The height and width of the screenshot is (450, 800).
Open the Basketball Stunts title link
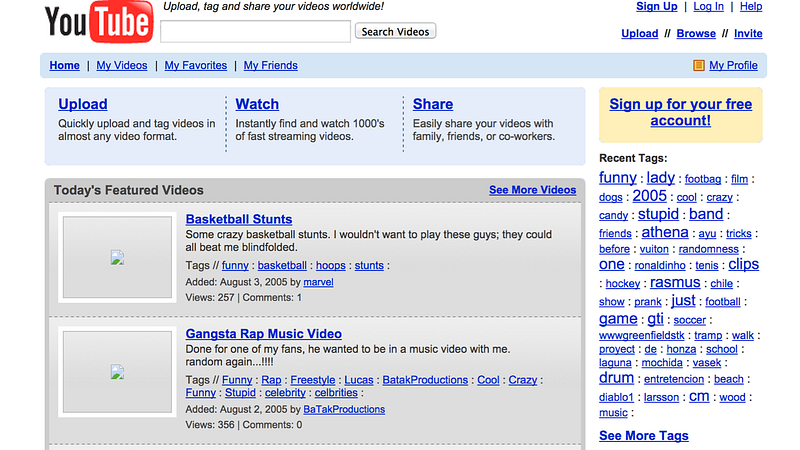pos(239,219)
